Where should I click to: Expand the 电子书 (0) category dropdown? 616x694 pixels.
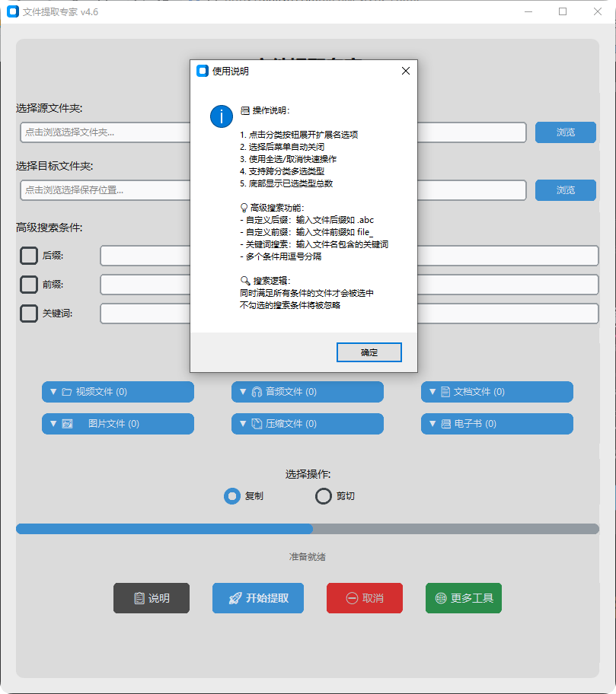tap(497, 424)
